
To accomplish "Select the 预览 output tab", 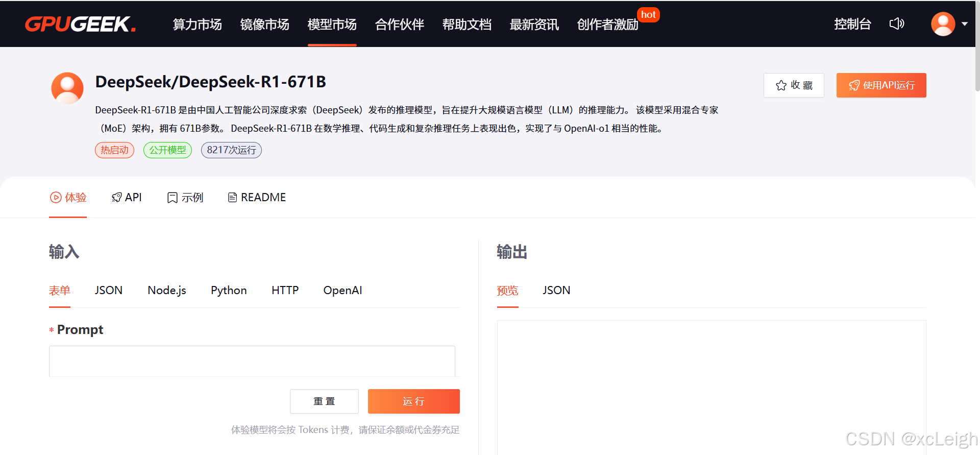I will click(x=508, y=290).
